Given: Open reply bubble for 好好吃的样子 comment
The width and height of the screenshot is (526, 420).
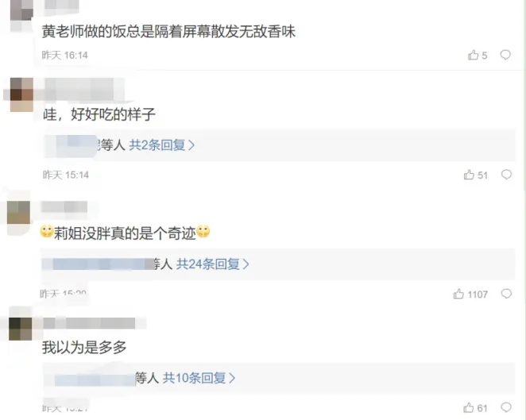Looking at the screenshot, I should point(506,175).
